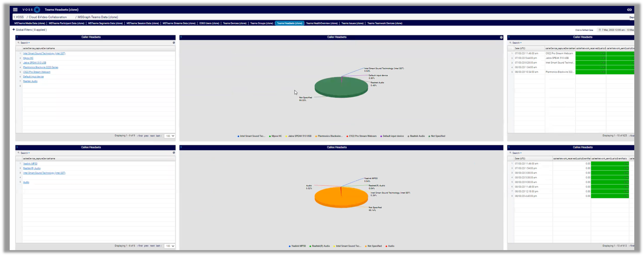Click lightning icon on Caller Headsets list header
The image size is (644, 256).
click(x=17, y=37)
